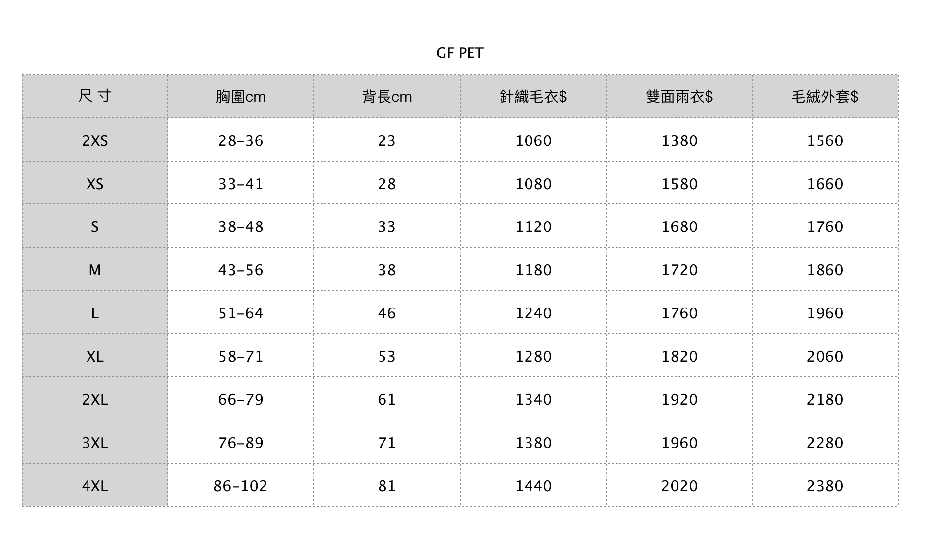
Task: Click chest range cell 86-102
Action: tap(240, 486)
